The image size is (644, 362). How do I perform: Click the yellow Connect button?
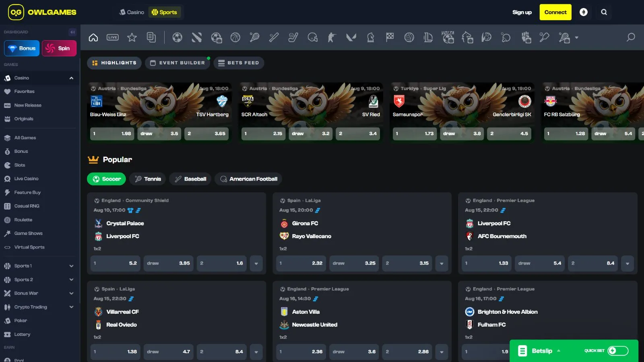(555, 12)
